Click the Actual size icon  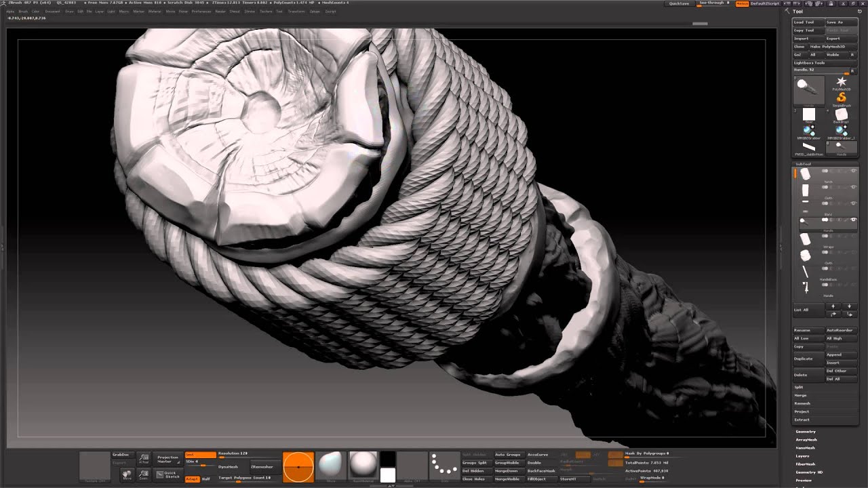tap(144, 459)
